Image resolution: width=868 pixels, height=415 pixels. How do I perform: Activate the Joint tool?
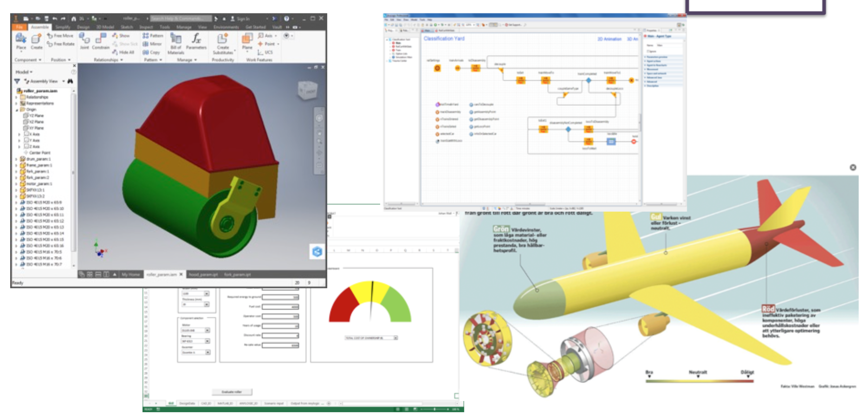tap(84, 41)
